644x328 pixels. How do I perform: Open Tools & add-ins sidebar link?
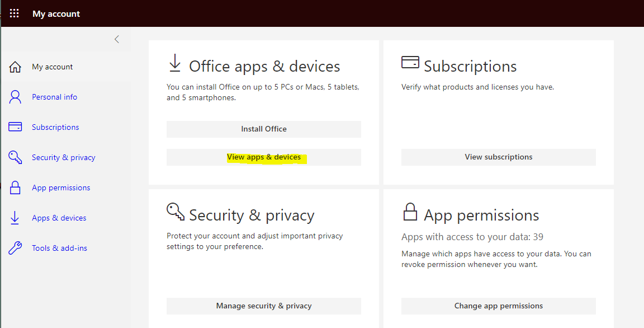[60, 248]
